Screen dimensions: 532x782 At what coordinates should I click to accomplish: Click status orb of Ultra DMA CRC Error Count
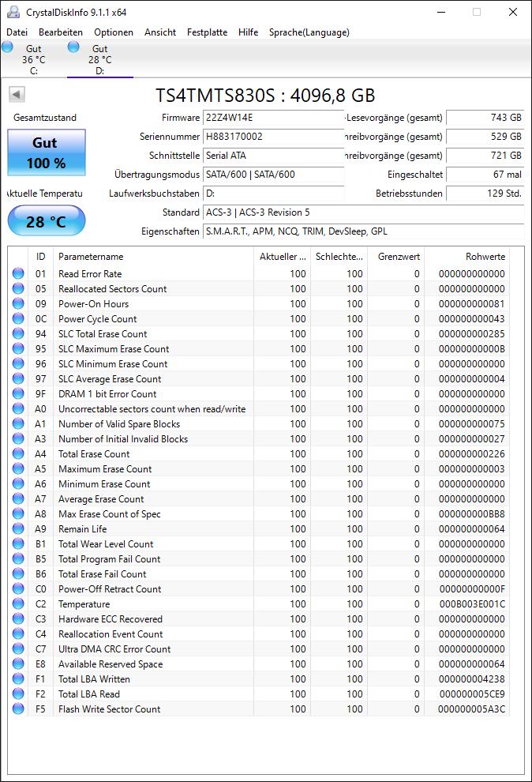tap(18, 649)
